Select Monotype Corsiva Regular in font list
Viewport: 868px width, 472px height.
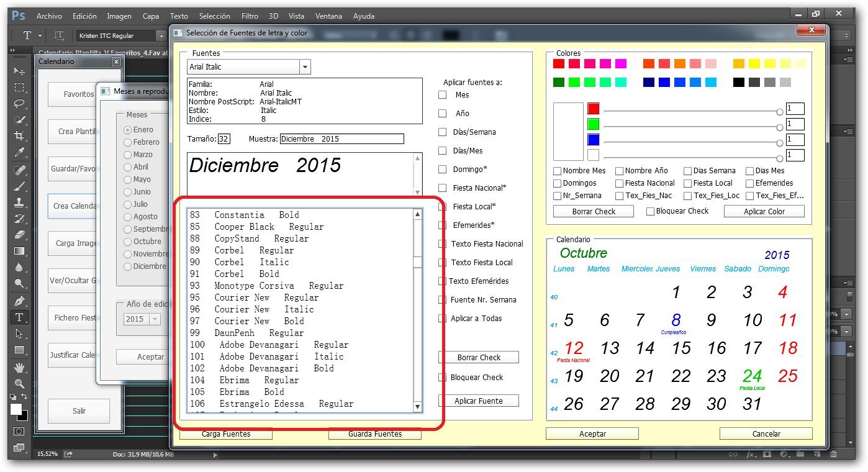pyautogui.click(x=300, y=286)
